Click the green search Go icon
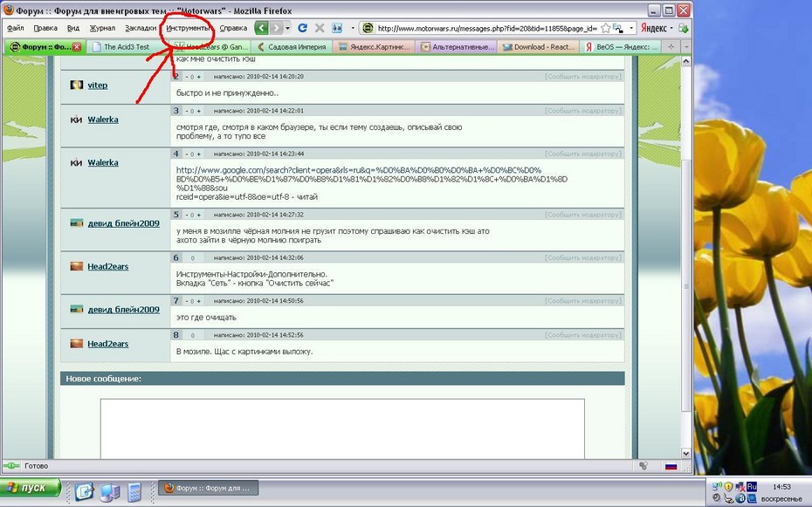The width and height of the screenshot is (812, 507). 684,28
